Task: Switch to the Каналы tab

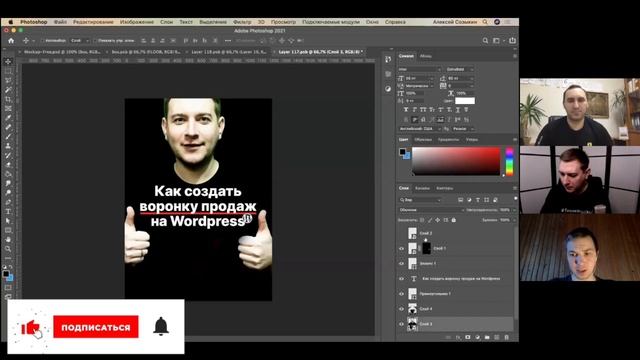Action: 422,188
